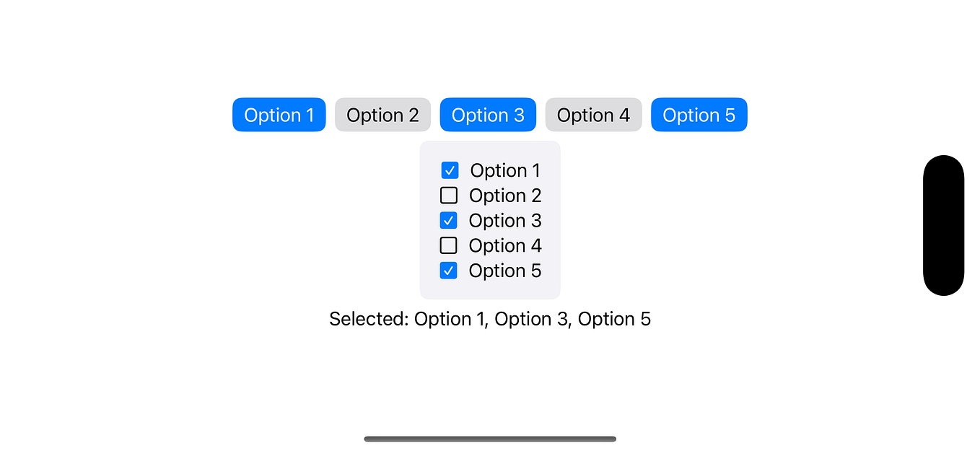Click the black sidebar pill element
The width and height of the screenshot is (980, 451).
point(943,225)
